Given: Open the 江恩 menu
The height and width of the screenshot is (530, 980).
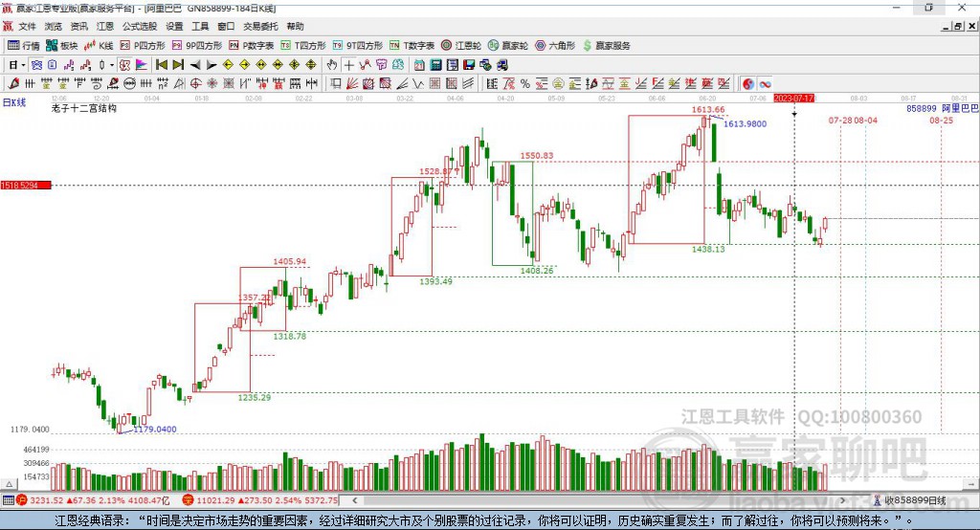Looking at the screenshot, I should 105,26.
